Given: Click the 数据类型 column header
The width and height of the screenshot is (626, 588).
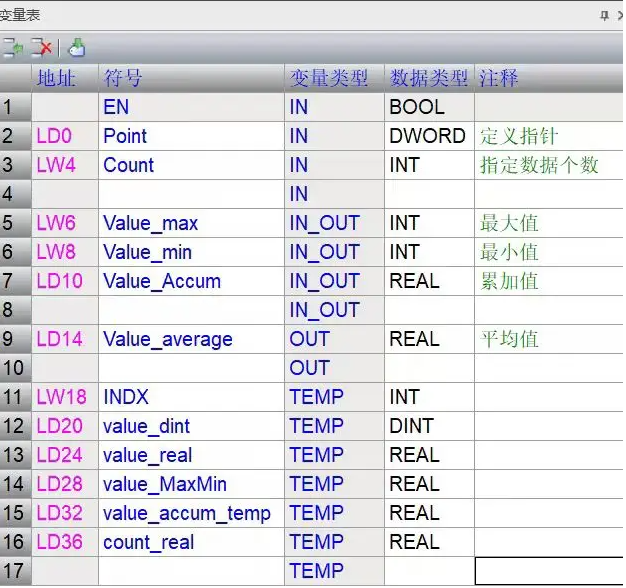Looking at the screenshot, I should (429, 78).
